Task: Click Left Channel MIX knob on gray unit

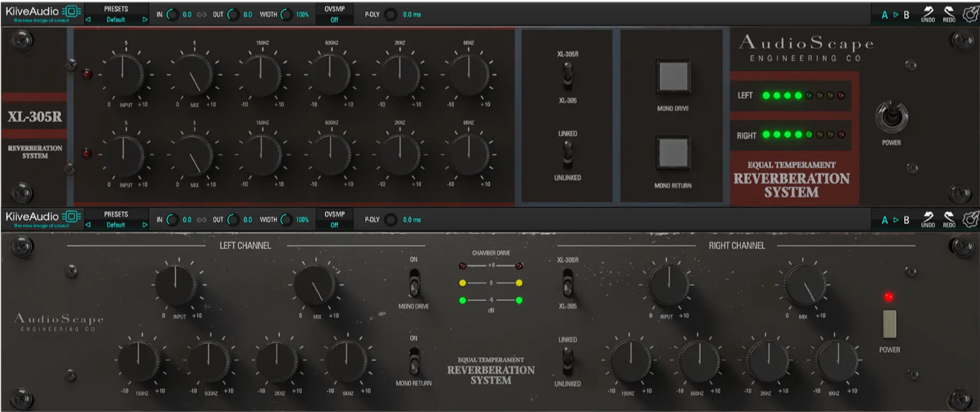Action: (x=314, y=285)
